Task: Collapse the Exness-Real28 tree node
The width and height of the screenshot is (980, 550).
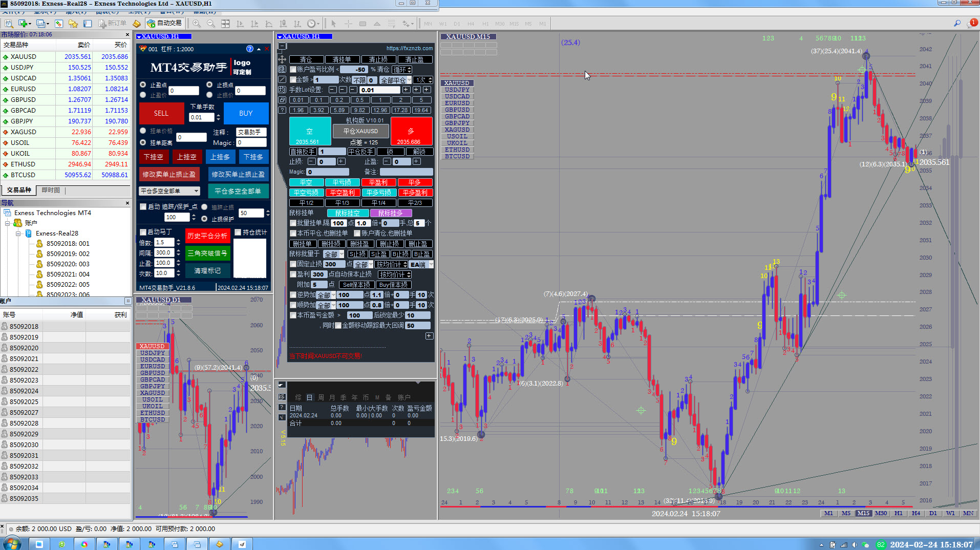Action: pos(18,234)
